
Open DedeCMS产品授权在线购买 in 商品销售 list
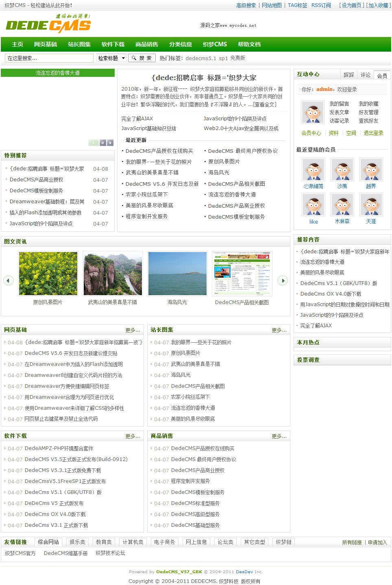tap(203, 448)
